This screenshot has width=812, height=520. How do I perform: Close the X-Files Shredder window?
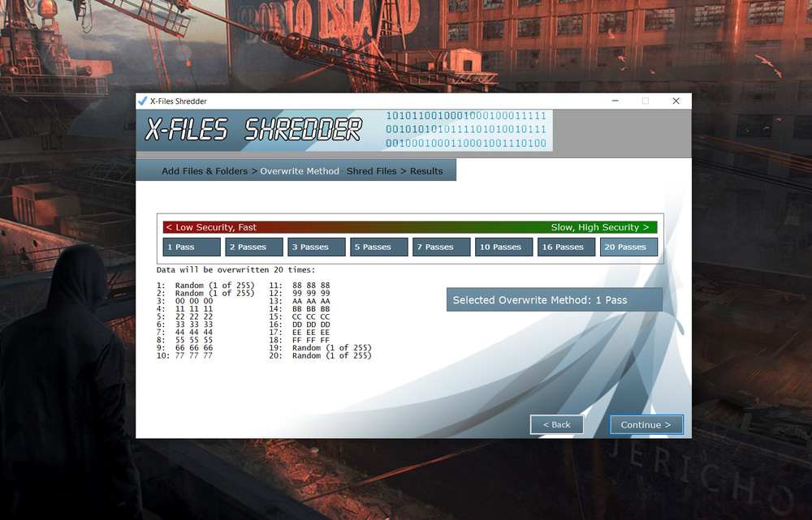676,101
